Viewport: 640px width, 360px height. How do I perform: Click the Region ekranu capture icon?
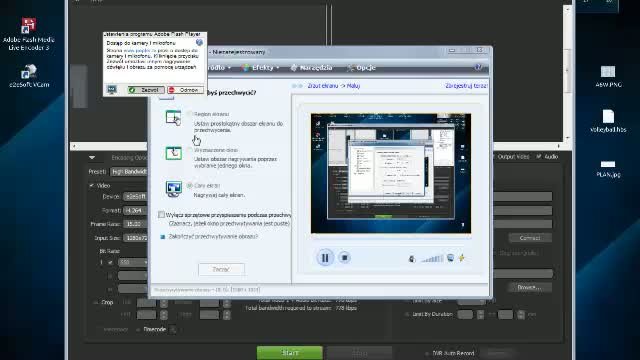(x=173, y=118)
